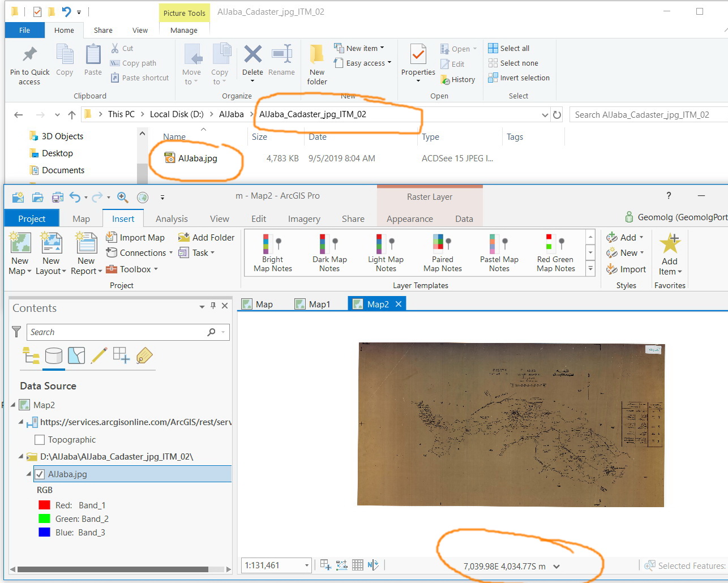Select Light Map Notes layer template

[x=386, y=252]
